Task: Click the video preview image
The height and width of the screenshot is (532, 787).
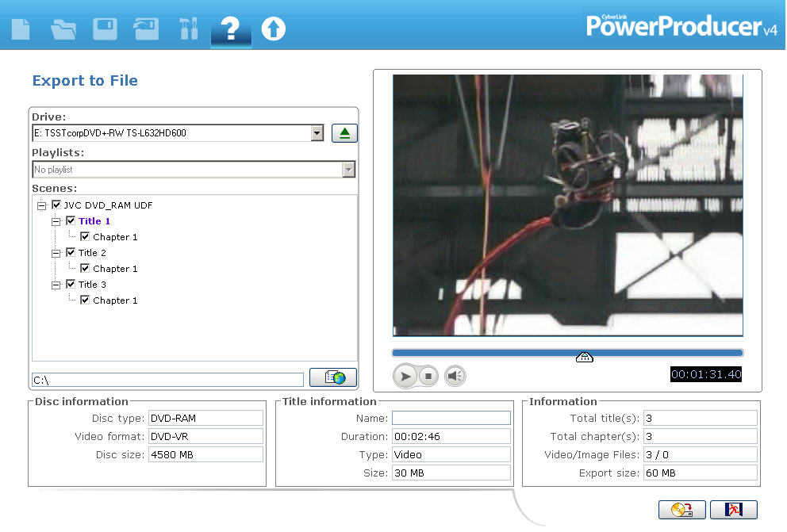Action: click(x=568, y=205)
